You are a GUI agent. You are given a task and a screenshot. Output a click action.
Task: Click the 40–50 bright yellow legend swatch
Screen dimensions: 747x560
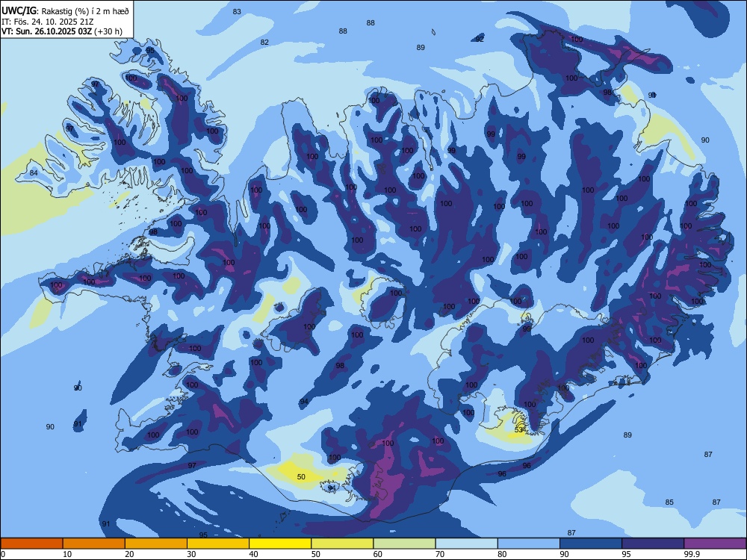tap(280, 544)
